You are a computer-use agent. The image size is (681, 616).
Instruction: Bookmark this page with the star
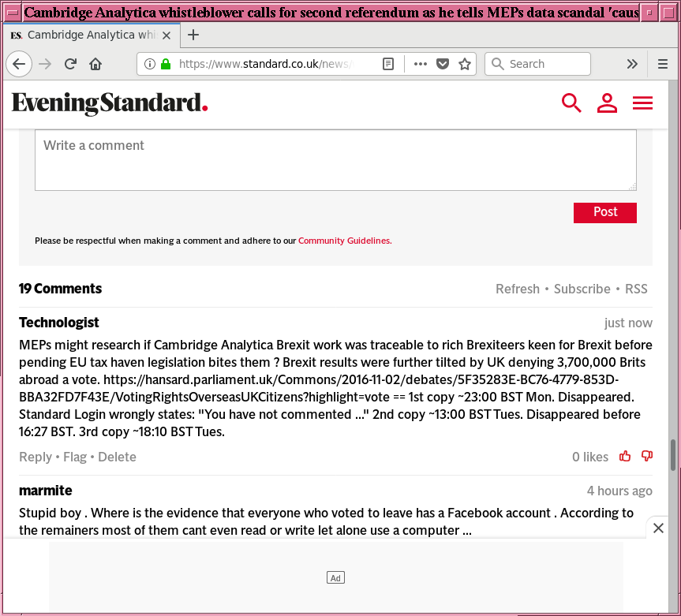coord(465,64)
